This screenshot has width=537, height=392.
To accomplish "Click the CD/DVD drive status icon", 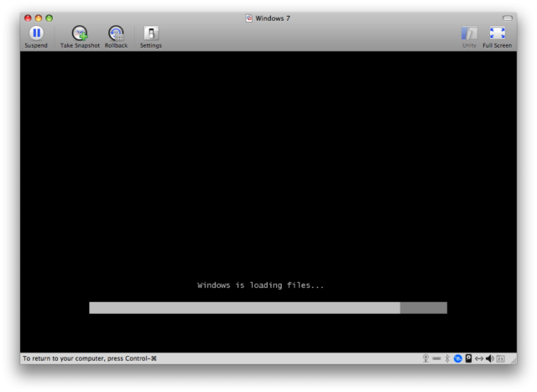I will (x=436, y=358).
